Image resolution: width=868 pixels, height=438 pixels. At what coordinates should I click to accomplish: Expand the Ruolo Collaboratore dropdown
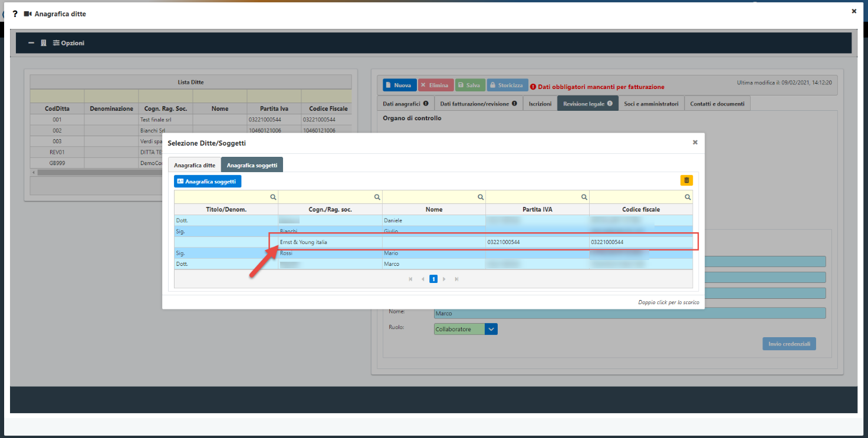(x=491, y=329)
